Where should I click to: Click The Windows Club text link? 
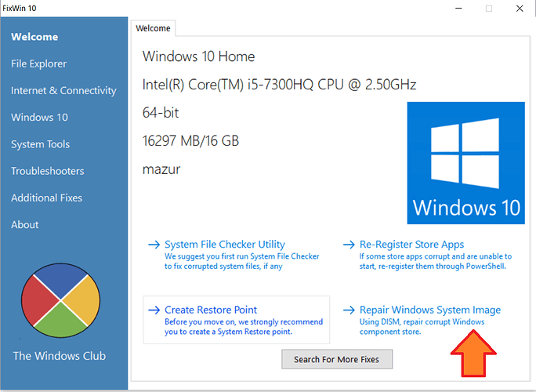[60, 356]
